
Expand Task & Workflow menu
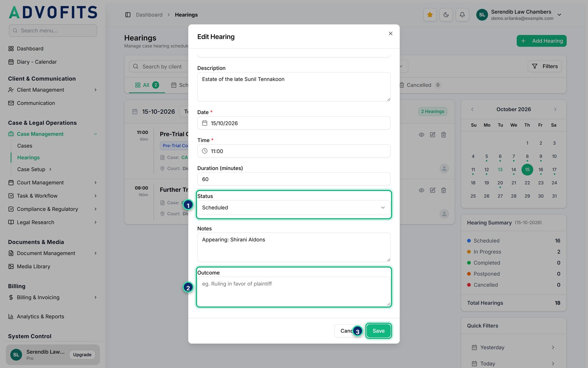tap(53, 196)
